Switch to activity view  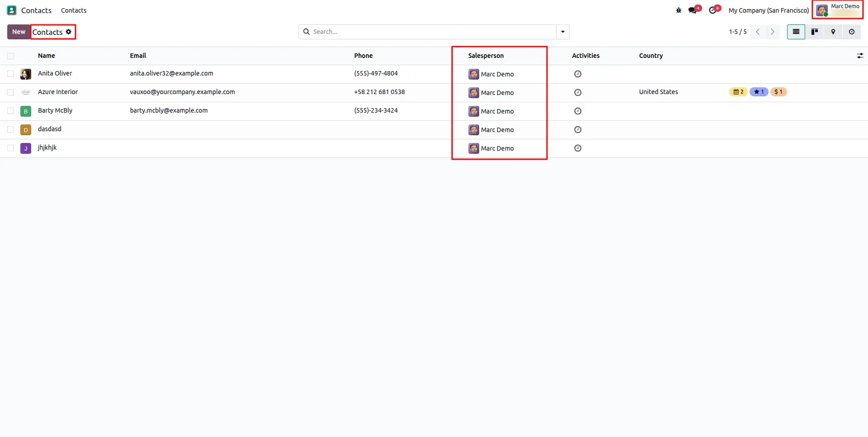point(852,32)
